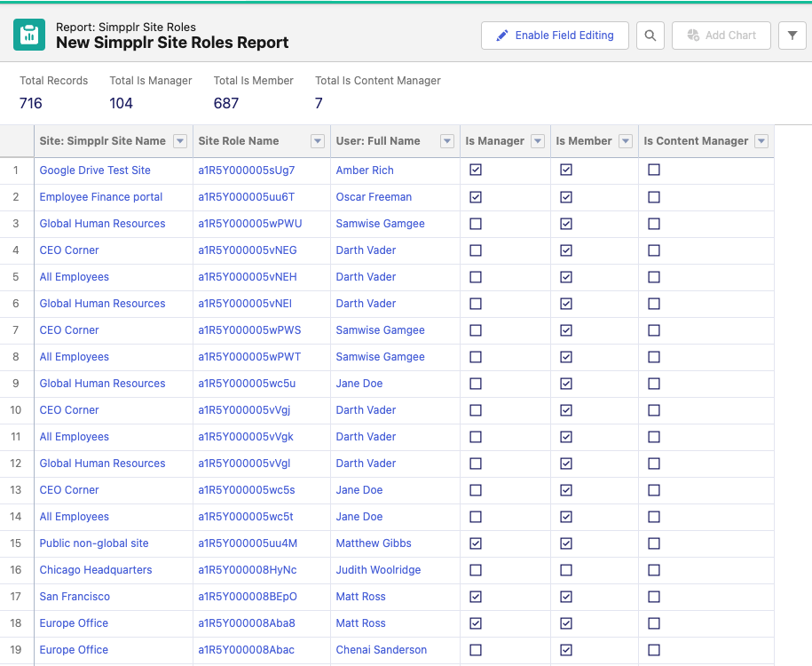This screenshot has height=666, width=812.
Task: Toggle Is Content Manager checkbox in row 1
Action: [654, 170]
